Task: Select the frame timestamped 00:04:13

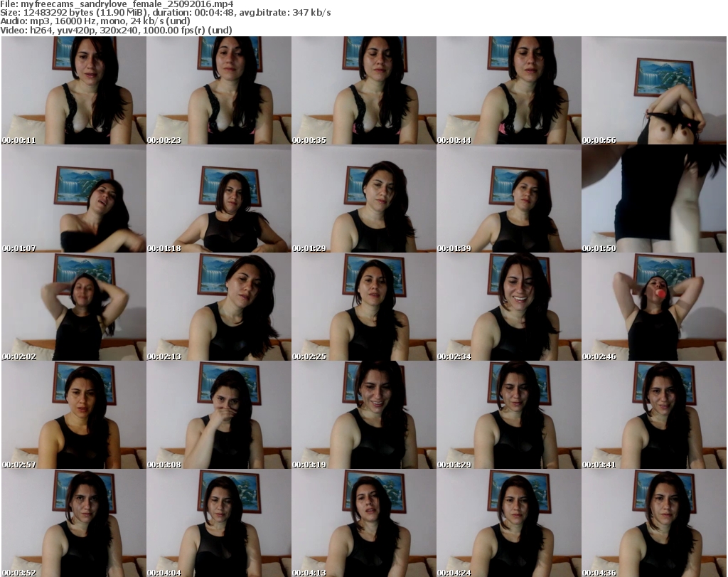Action: coord(363,524)
